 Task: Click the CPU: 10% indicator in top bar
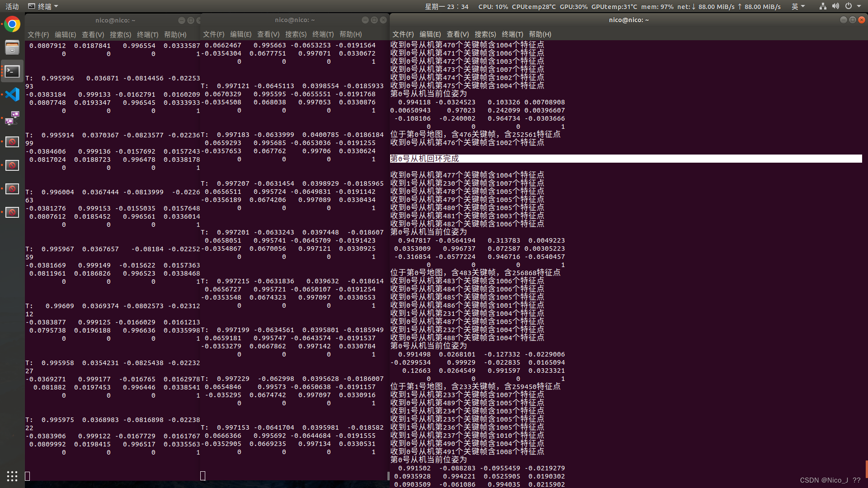coord(493,6)
